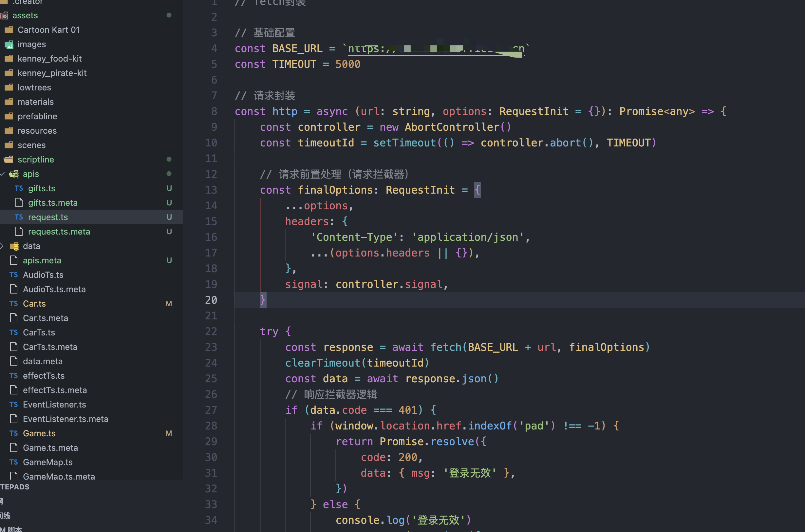Click the file icon beside Game.ts.meta

[x=13, y=448]
